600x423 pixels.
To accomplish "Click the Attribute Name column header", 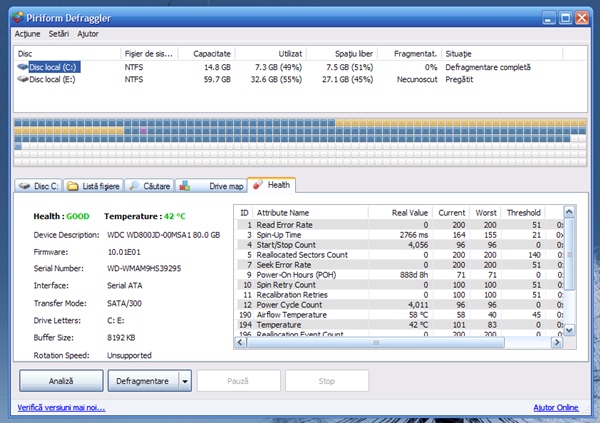I will click(x=311, y=213).
